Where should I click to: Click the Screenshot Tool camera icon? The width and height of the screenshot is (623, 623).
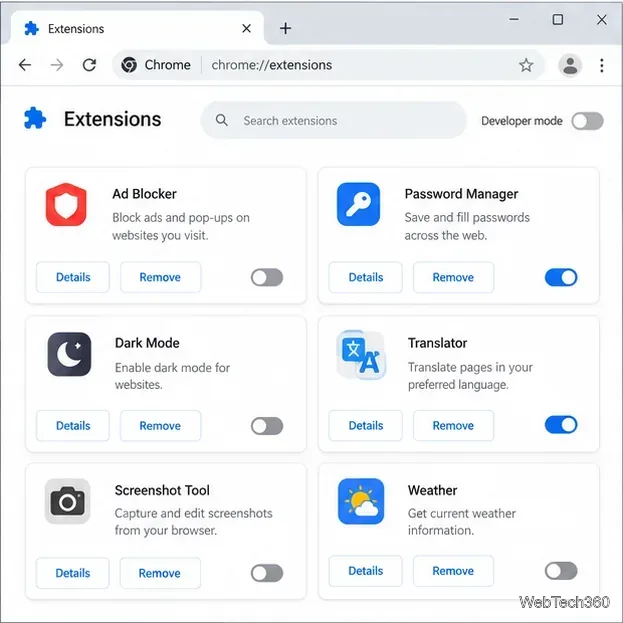pos(68,501)
